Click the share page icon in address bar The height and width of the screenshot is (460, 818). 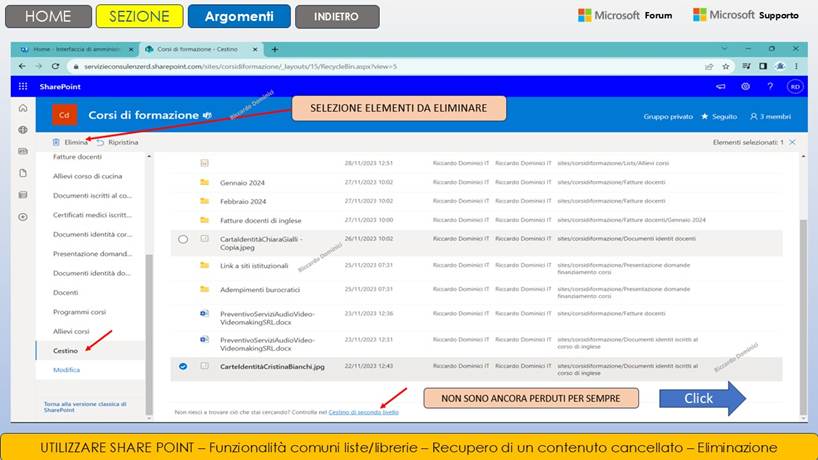point(709,66)
